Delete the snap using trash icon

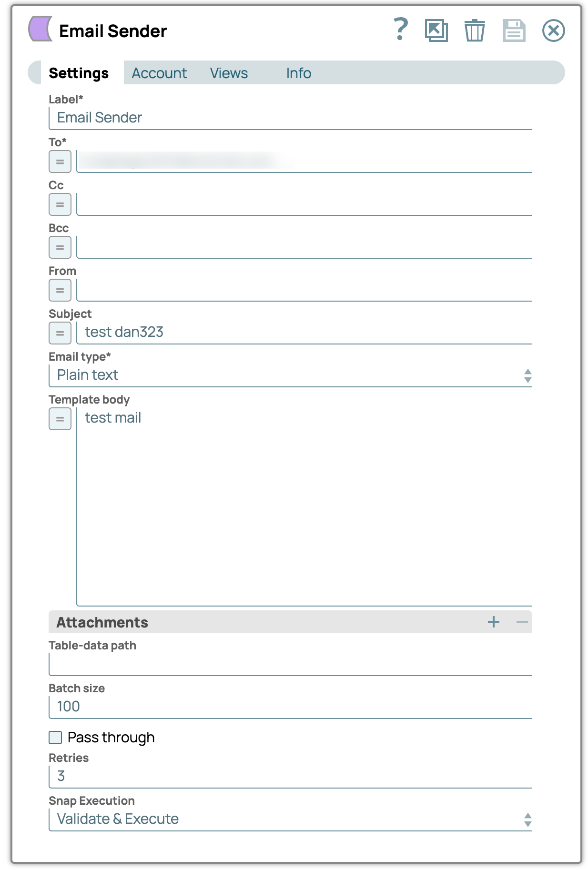(475, 30)
